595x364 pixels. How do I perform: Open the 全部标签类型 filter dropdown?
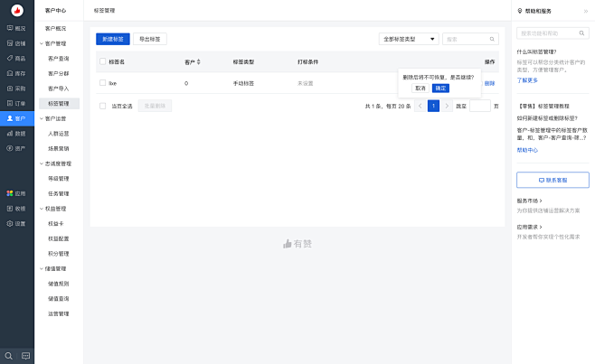coord(410,39)
